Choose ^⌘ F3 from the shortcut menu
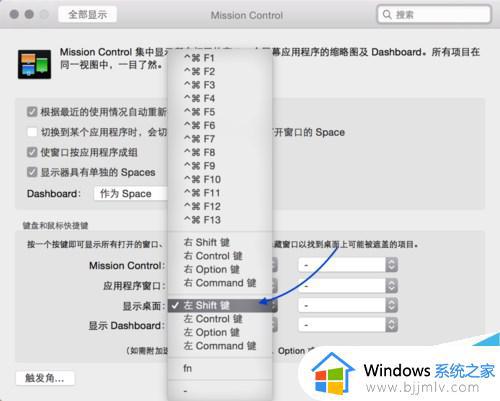 coord(220,85)
